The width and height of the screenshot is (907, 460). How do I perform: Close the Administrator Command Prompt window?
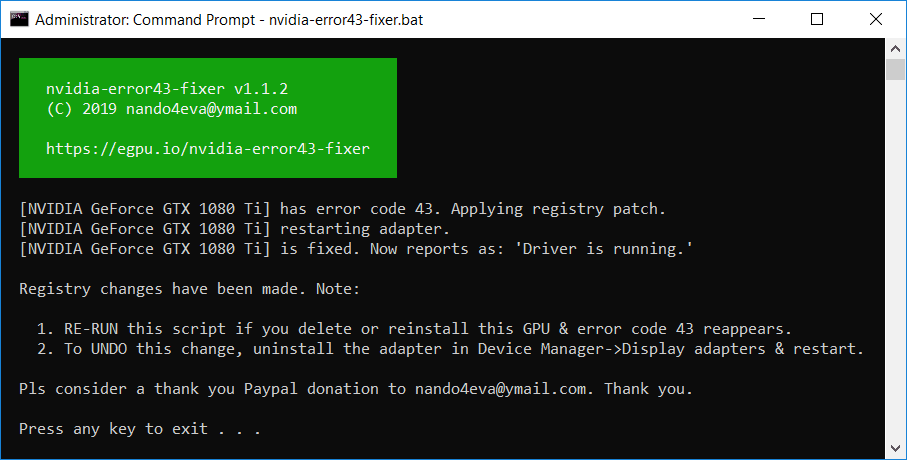[876, 19]
